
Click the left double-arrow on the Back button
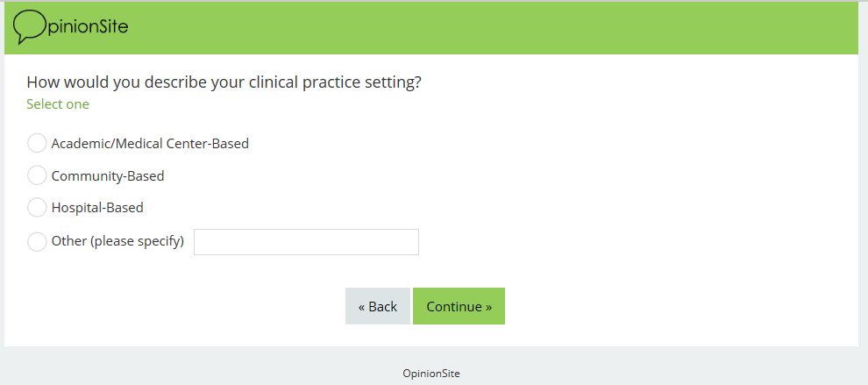(x=362, y=307)
